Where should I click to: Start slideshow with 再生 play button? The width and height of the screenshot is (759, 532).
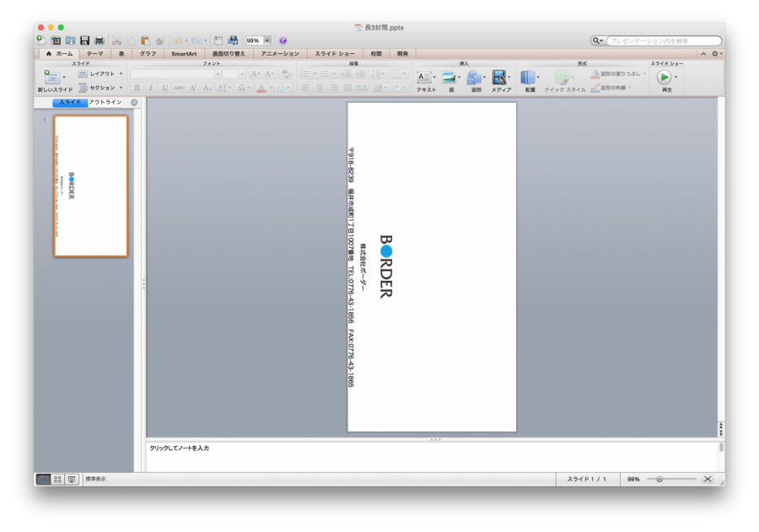[x=664, y=77]
